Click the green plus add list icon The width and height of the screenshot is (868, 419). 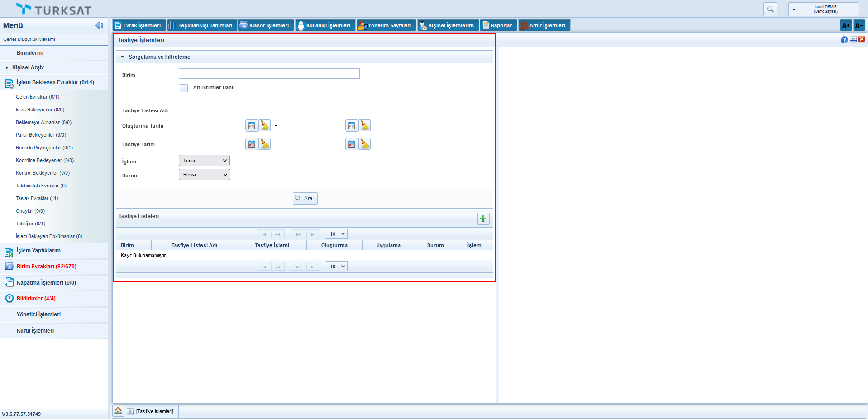pos(483,219)
